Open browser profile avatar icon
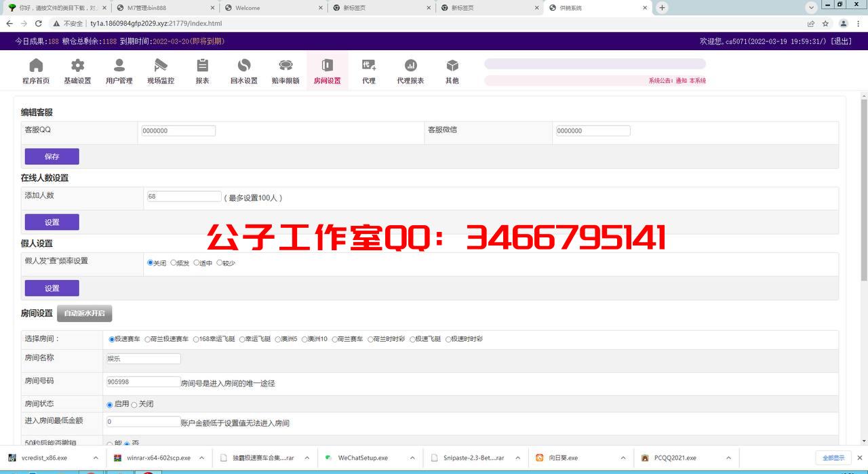Screen dimensions: 868x474 [x=843, y=23]
